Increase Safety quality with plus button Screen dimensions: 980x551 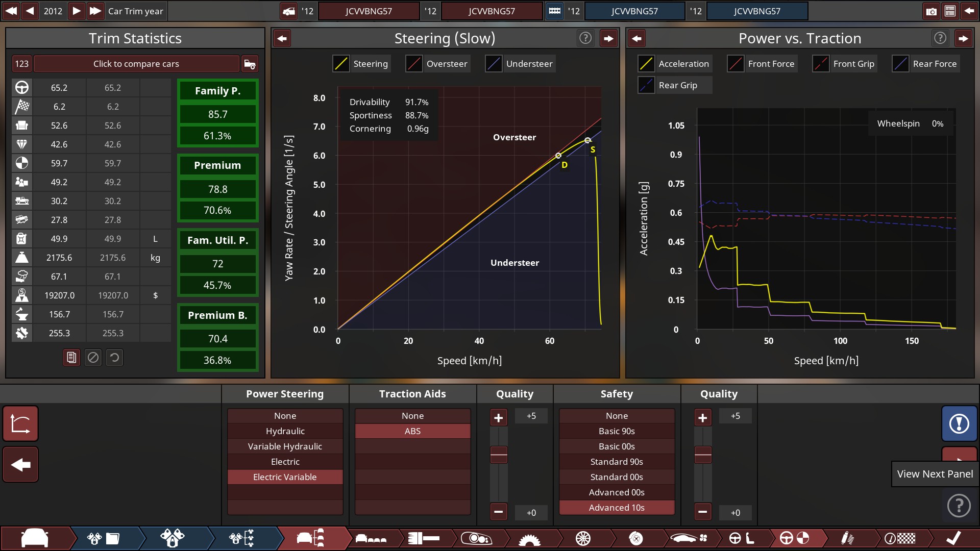703,418
